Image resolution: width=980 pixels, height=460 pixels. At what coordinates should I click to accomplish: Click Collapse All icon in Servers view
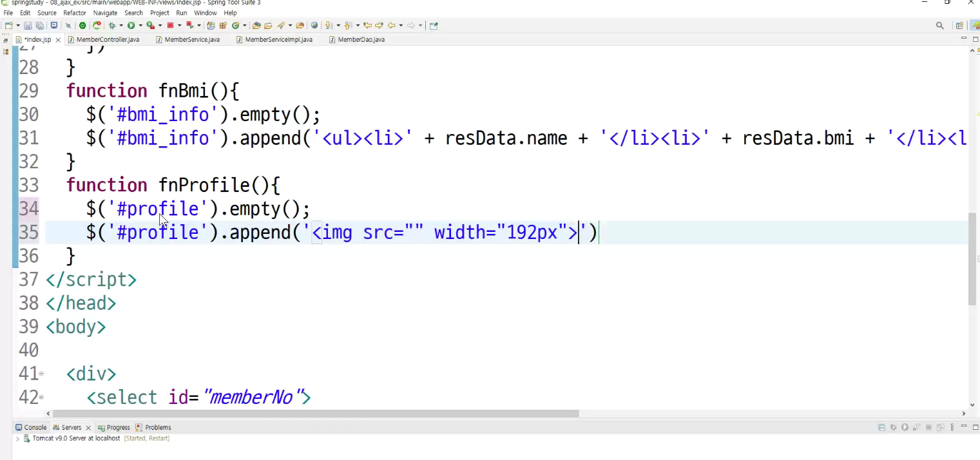(x=881, y=427)
